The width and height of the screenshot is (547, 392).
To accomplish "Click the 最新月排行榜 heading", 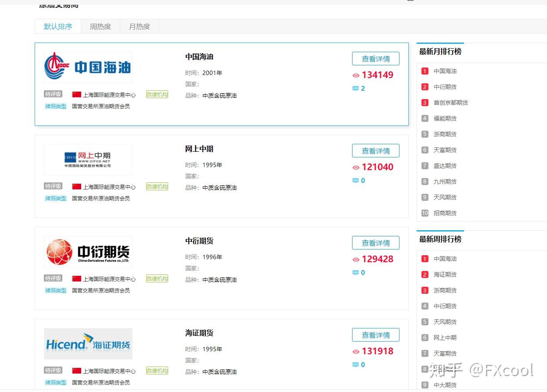I will pos(440,51).
